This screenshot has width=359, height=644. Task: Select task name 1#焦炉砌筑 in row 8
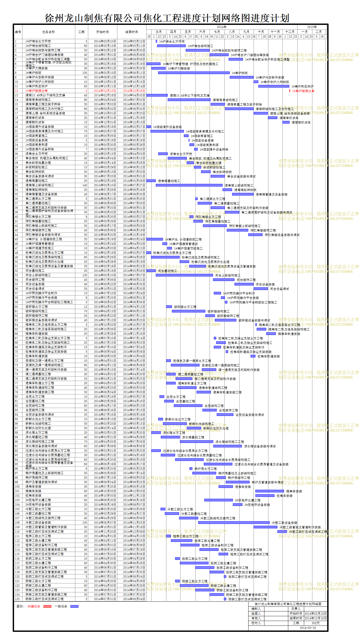[x=33, y=73]
